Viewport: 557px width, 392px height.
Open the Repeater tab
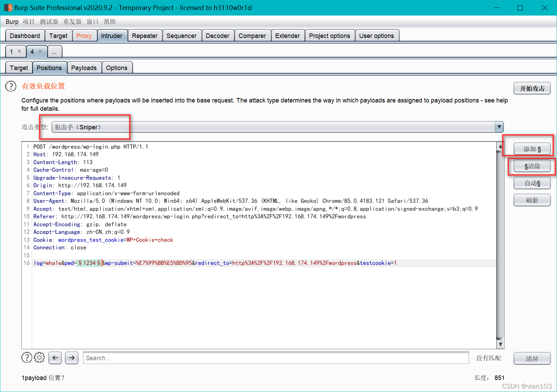click(145, 36)
